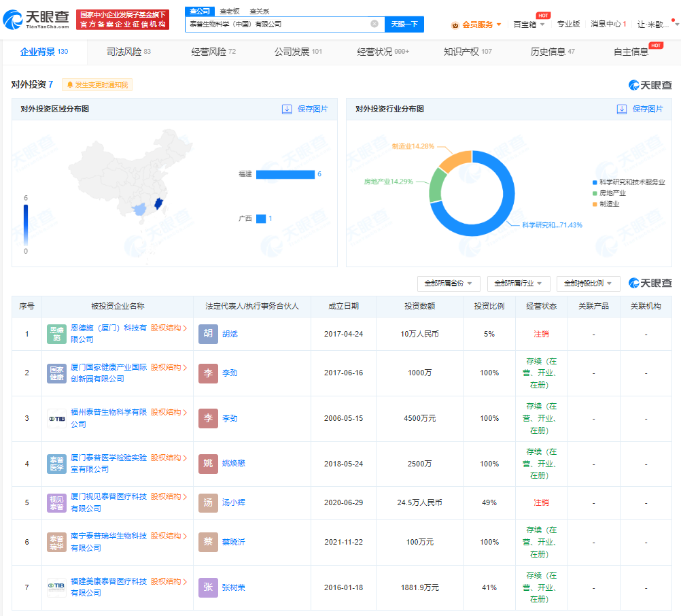Click the 李 avatar in row 3
The width and height of the screenshot is (681, 616).
coord(208,419)
